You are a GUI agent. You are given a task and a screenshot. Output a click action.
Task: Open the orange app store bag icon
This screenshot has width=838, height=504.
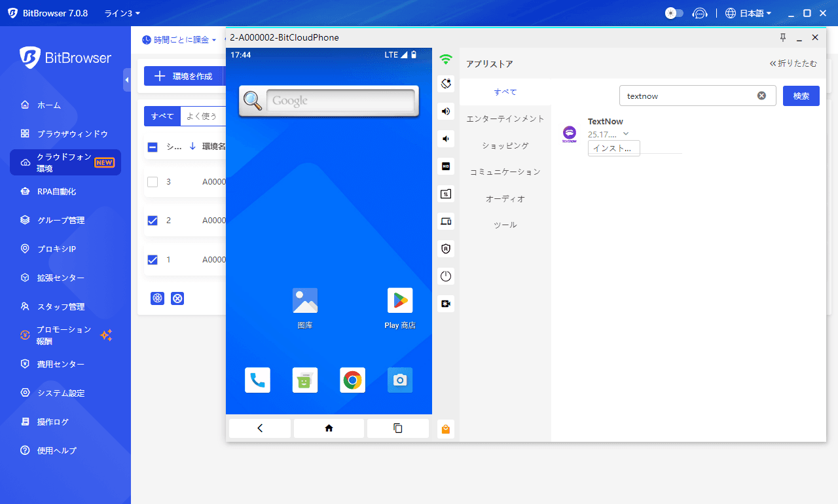pos(446,429)
